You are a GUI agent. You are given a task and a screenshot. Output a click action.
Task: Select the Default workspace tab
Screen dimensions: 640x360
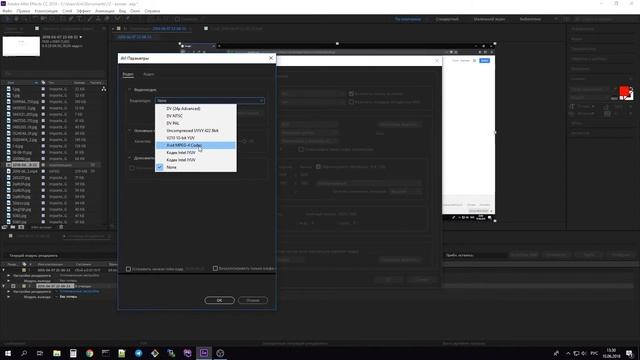tap(407, 19)
